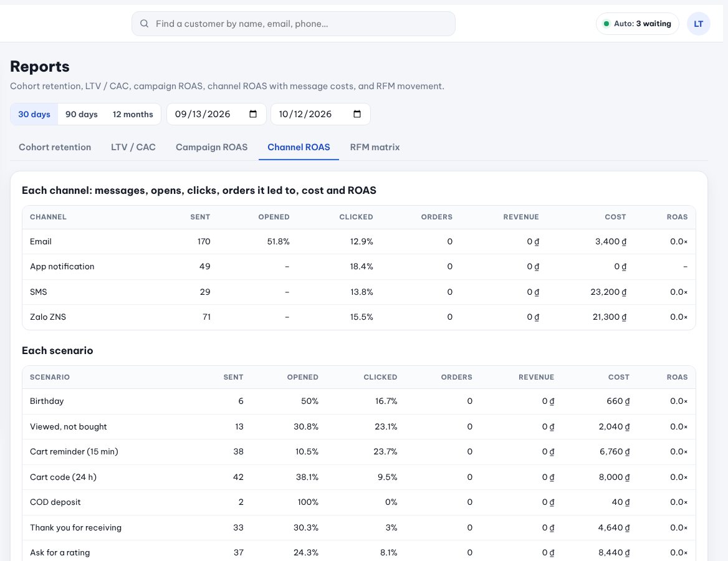The width and height of the screenshot is (728, 561).
Task: Select the 12 months range
Action: [x=133, y=114]
